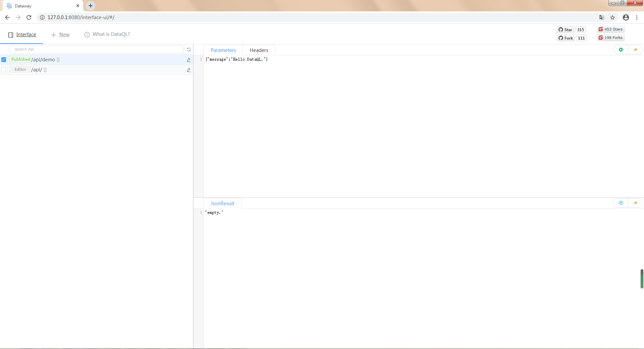The width and height of the screenshot is (644, 349).
Task: Click browser forward arrow
Action: 18,17
